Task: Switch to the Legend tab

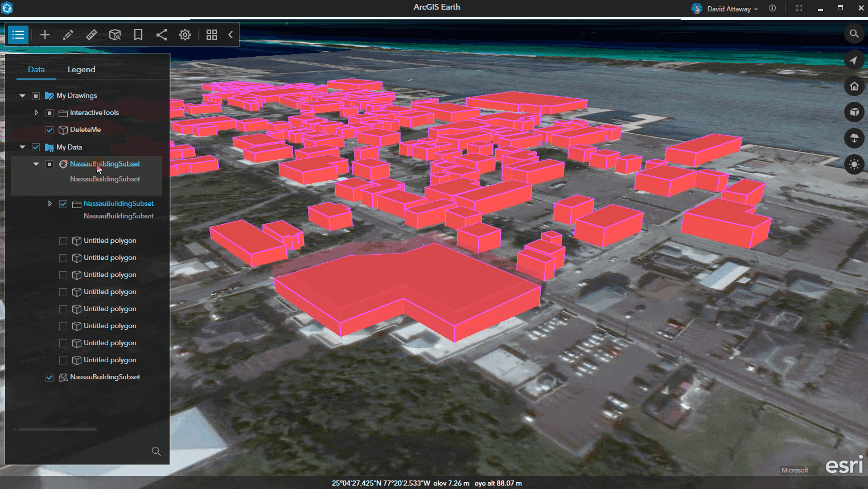Action: click(81, 69)
